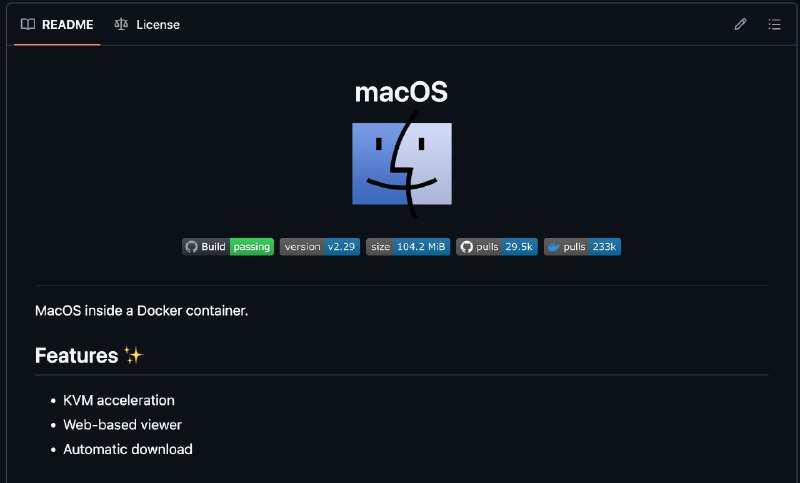The image size is (800, 483).
Task: Click the macOS heading title
Action: 402,92
